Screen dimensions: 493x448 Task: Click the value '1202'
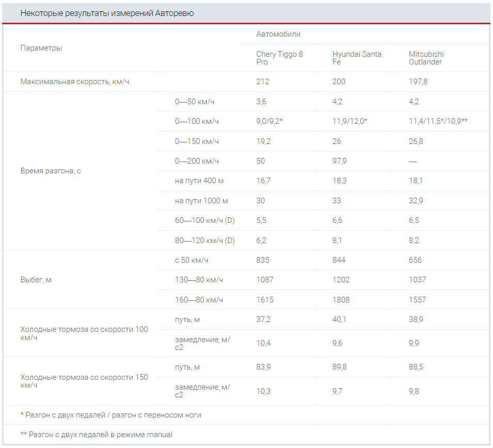click(x=341, y=280)
